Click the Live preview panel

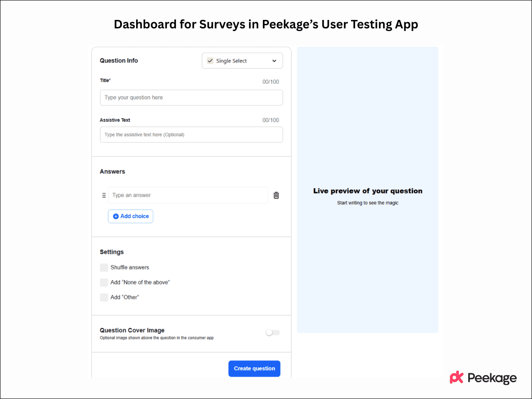368,191
